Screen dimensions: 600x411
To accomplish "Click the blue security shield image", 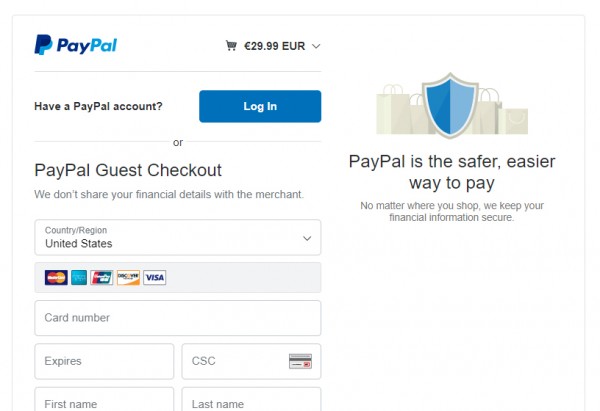I will coord(452,106).
